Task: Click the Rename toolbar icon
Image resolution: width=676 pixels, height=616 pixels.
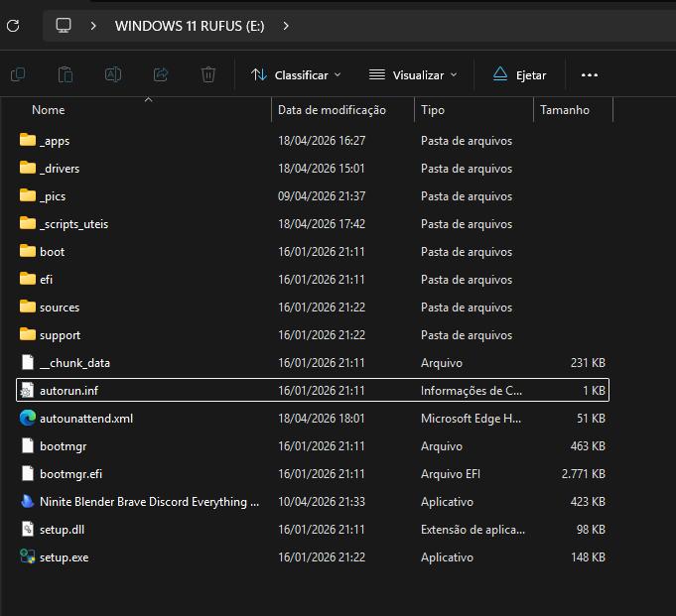Action: click(x=113, y=74)
